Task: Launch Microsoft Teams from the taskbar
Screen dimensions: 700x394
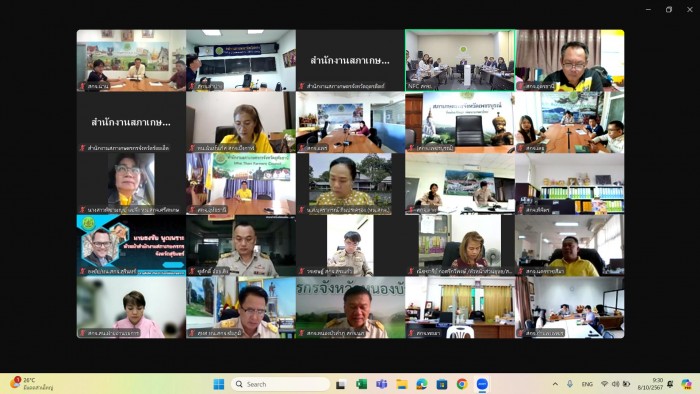Action: click(x=381, y=384)
